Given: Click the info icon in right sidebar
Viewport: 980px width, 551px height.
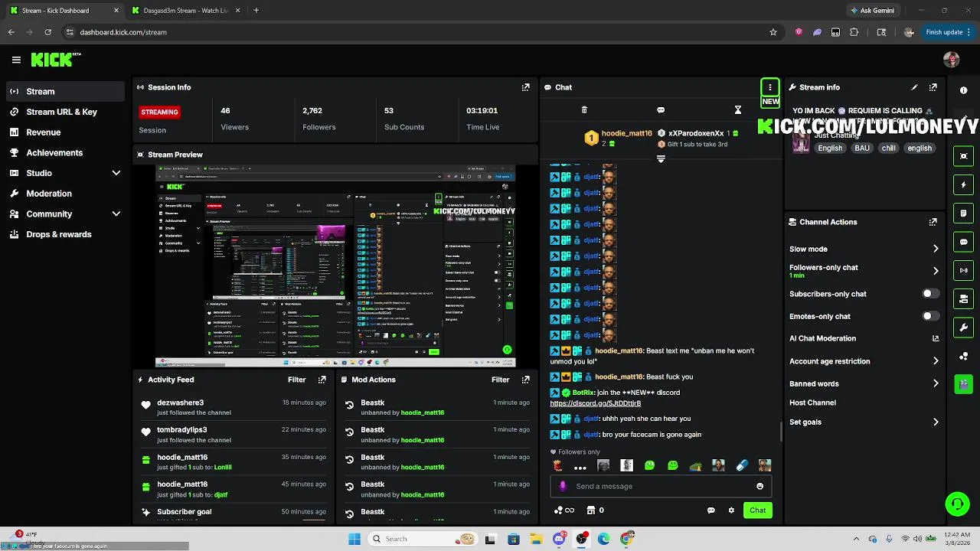Looking at the screenshot, I should tap(963, 90).
